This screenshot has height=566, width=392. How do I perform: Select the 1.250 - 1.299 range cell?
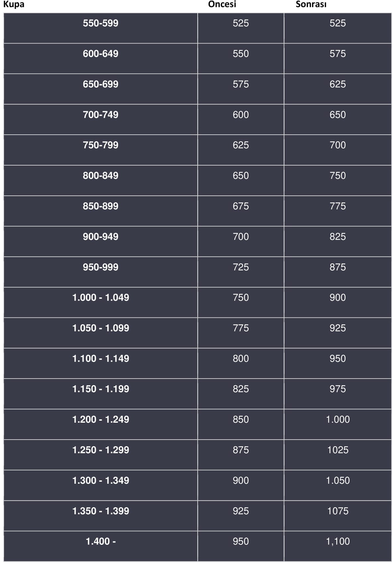coord(100,455)
